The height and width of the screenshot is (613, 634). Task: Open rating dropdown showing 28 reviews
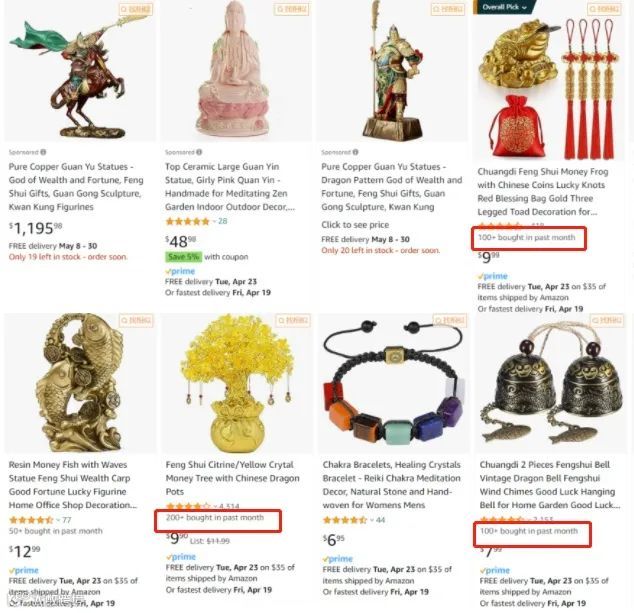click(x=213, y=221)
